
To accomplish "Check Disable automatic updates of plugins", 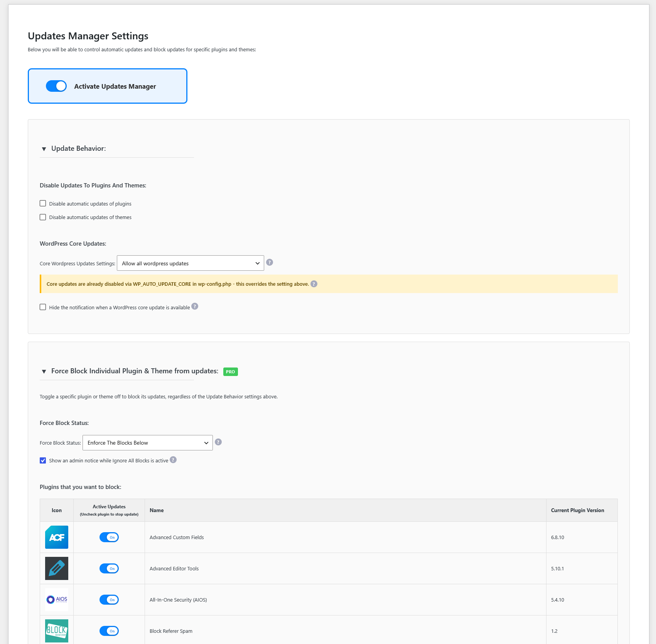I will point(43,203).
